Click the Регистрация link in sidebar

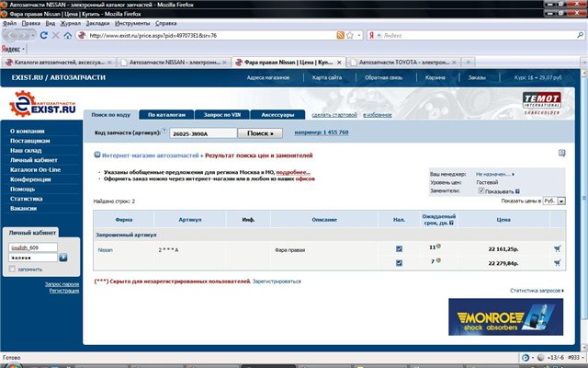[64, 291]
